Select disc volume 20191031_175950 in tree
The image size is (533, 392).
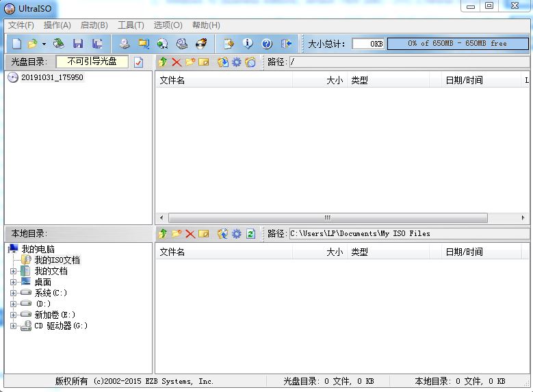point(52,77)
